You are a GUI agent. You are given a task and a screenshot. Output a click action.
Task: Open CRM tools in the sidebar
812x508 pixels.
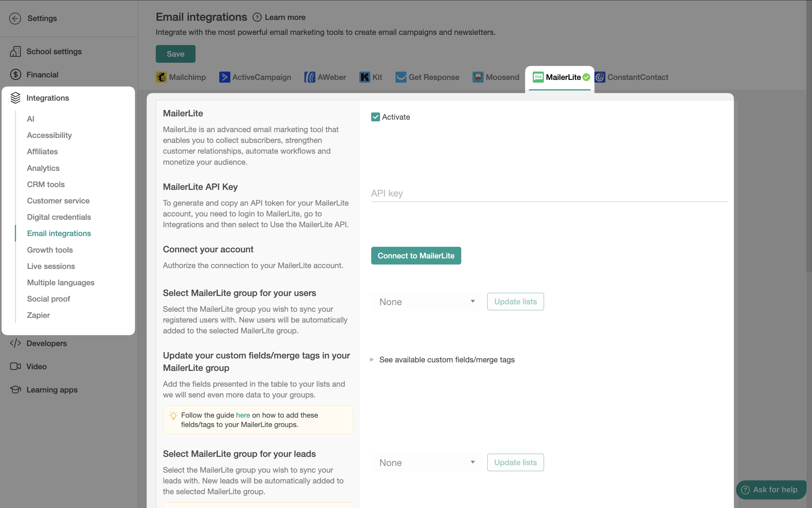46,184
